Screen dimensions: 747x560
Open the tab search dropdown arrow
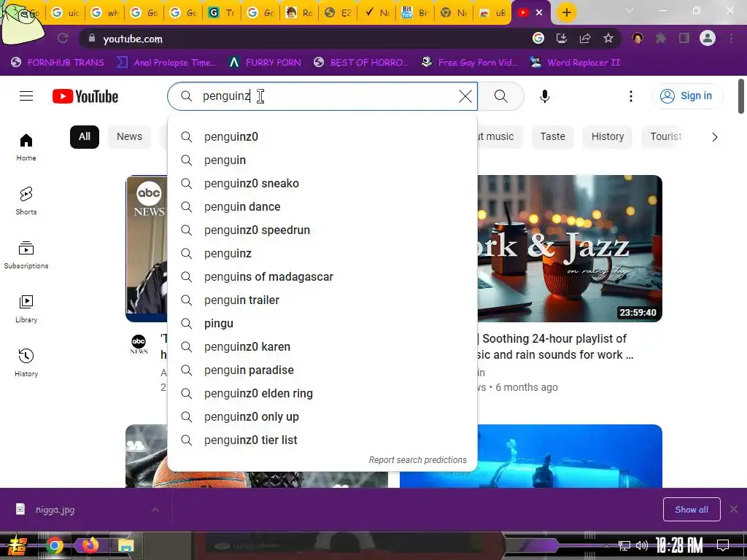630,10
